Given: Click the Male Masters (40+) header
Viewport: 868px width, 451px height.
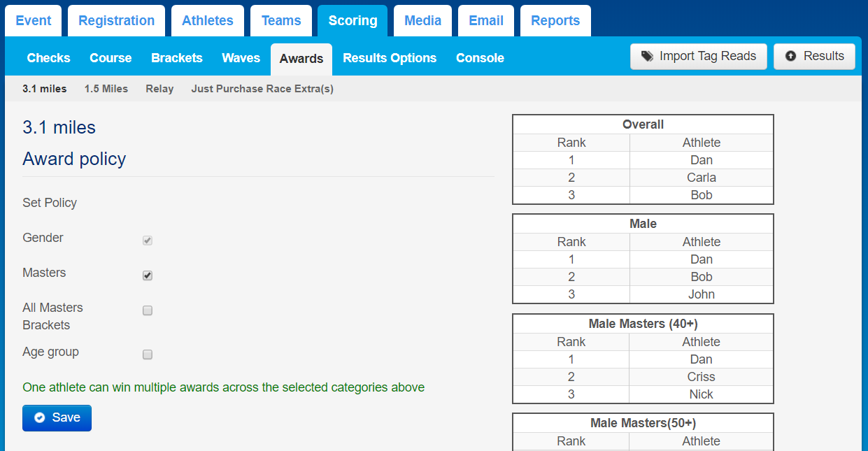Looking at the screenshot, I should click(643, 324).
